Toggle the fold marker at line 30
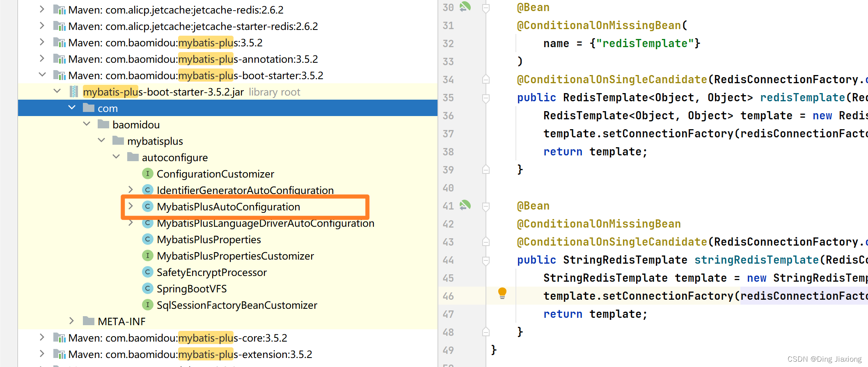This screenshot has height=367, width=868. pos(486,8)
